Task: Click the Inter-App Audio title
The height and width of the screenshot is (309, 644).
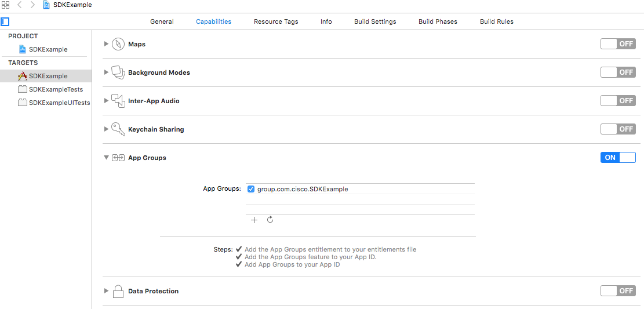Action: click(154, 101)
